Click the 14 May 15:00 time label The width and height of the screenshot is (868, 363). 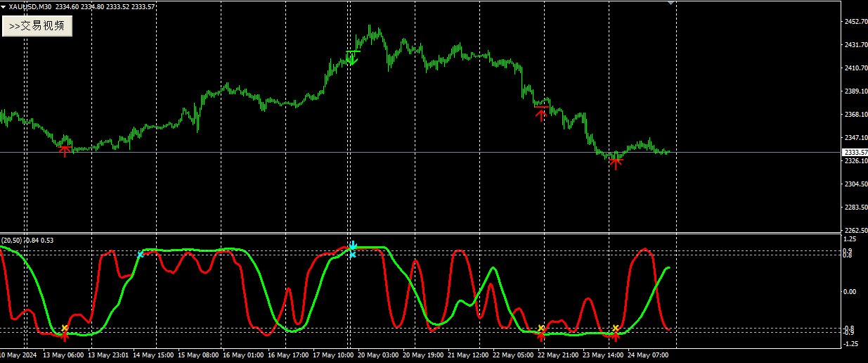tap(154, 355)
